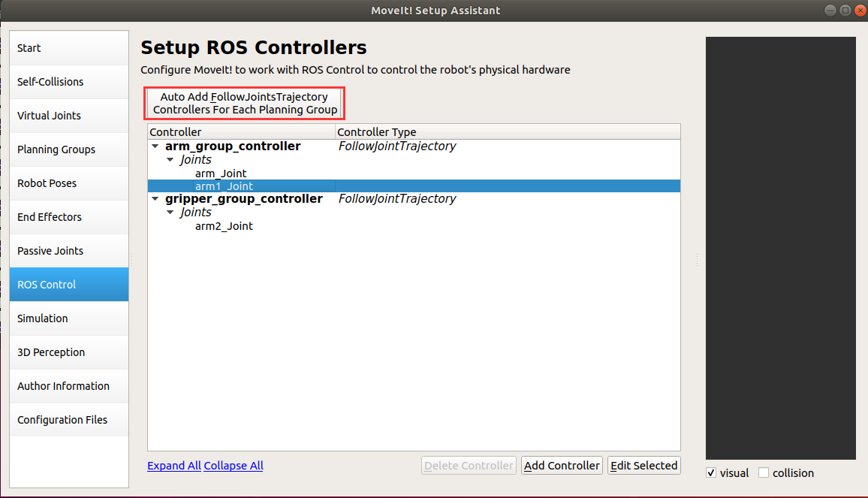Go to End Effectors step
The width and height of the screenshot is (868, 498).
pos(69,217)
